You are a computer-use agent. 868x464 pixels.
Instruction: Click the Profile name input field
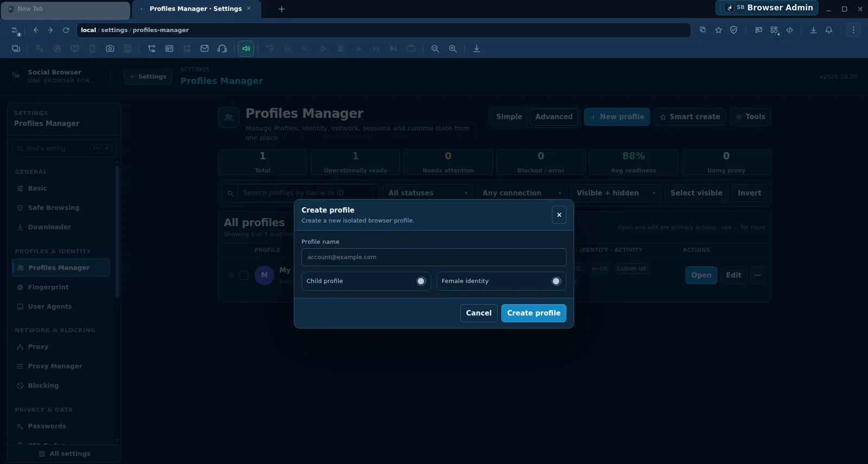click(433, 257)
